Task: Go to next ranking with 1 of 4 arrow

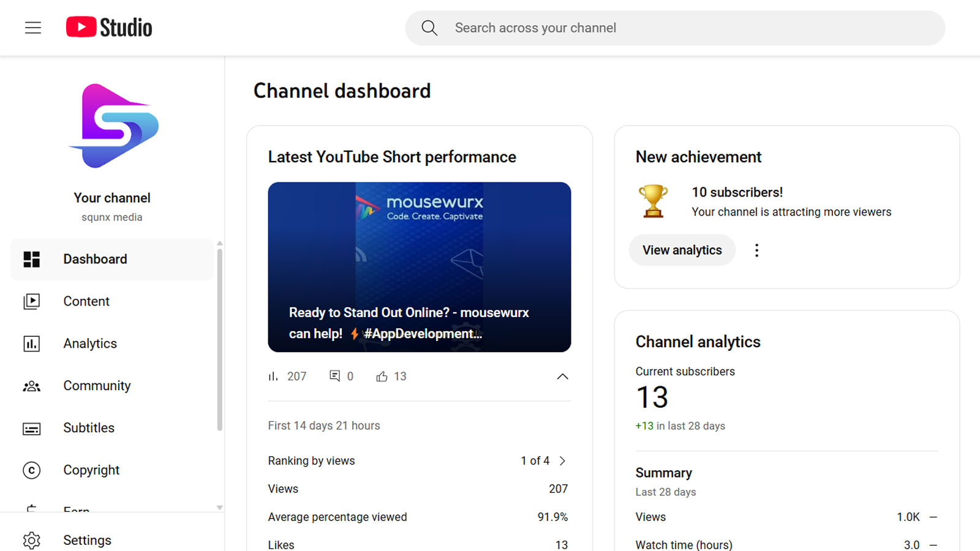Action: click(562, 460)
